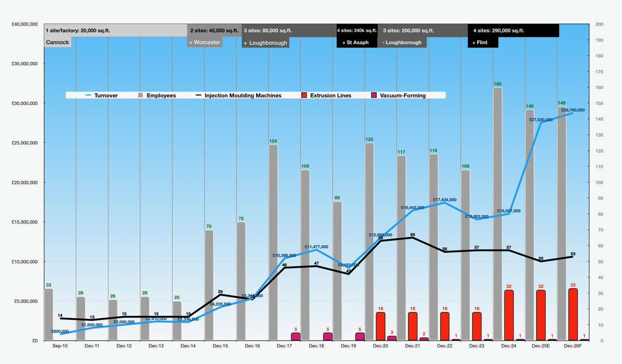The width and height of the screenshot is (622, 364).
Task: Click the £5,000,000 left axis label
Action: coord(26,301)
